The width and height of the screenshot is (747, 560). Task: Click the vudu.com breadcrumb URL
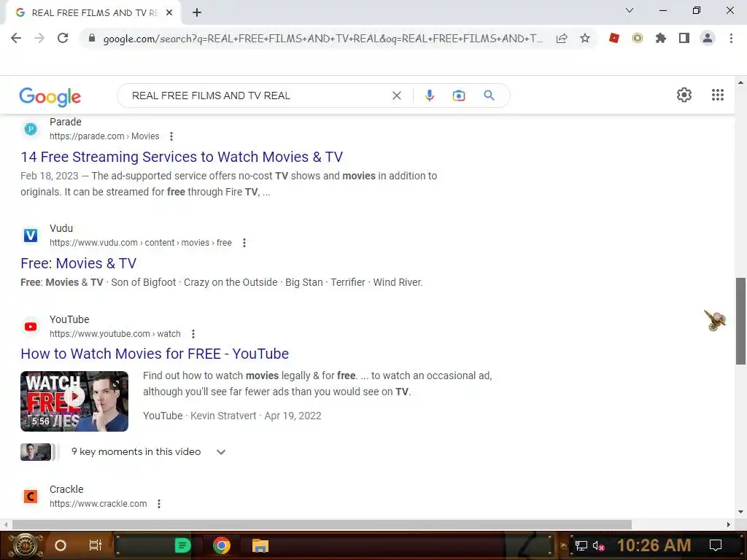pos(141,243)
